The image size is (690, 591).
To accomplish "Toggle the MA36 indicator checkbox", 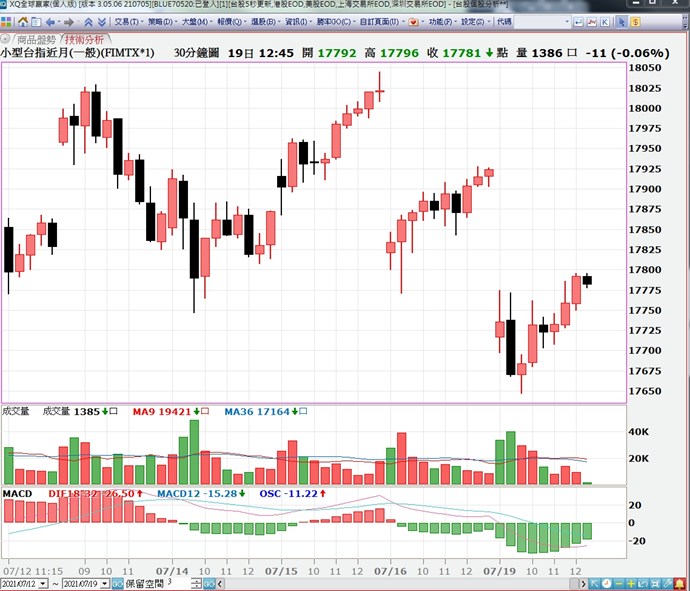I will pyautogui.click(x=303, y=411).
